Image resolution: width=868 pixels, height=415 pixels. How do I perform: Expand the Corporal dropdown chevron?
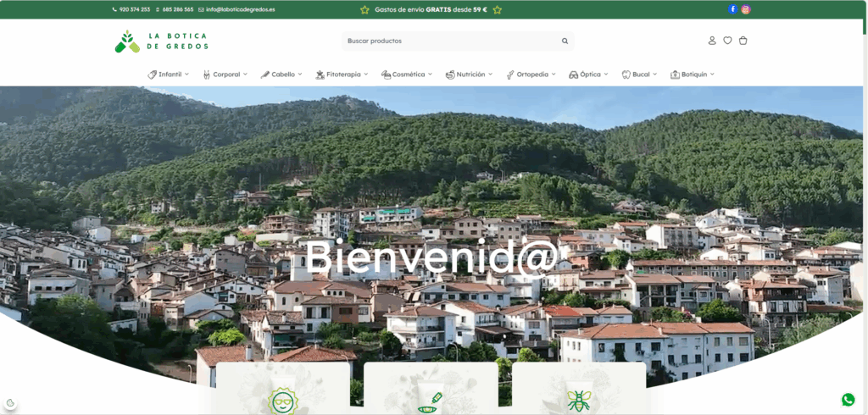point(245,75)
